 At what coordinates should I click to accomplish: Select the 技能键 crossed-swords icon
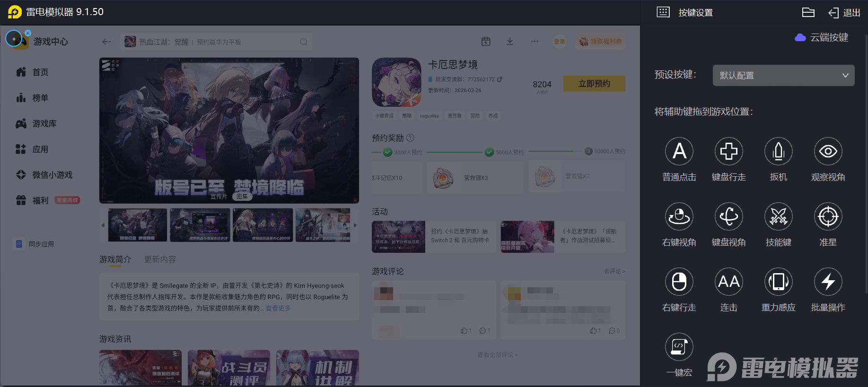pyautogui.click(x=779, y=216)
